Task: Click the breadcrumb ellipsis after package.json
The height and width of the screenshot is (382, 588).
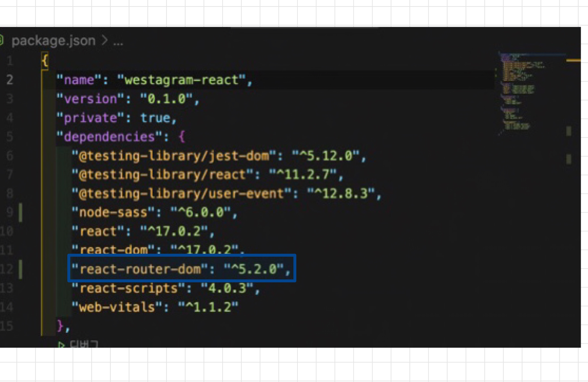Action: (118, 43)
